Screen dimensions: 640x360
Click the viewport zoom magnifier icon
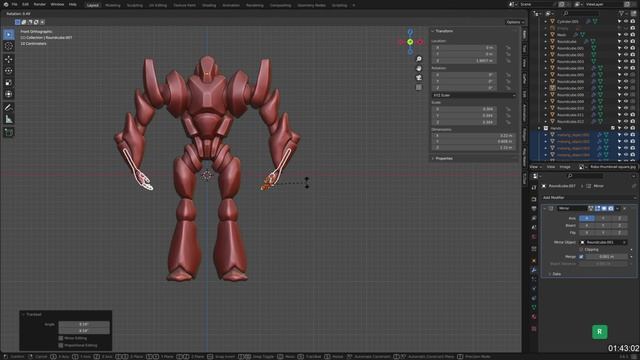419,59
